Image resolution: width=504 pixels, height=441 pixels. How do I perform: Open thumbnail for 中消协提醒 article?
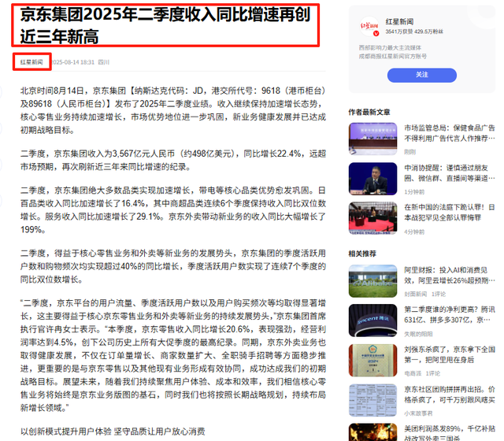coord(372,179)
